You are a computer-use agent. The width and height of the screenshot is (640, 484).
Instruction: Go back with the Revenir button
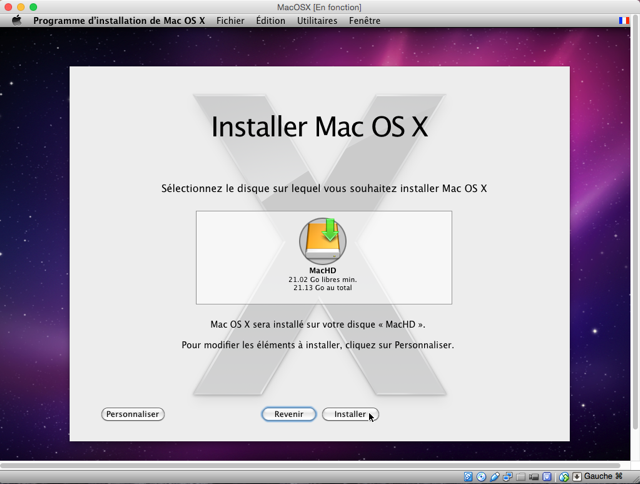[289, 414]
